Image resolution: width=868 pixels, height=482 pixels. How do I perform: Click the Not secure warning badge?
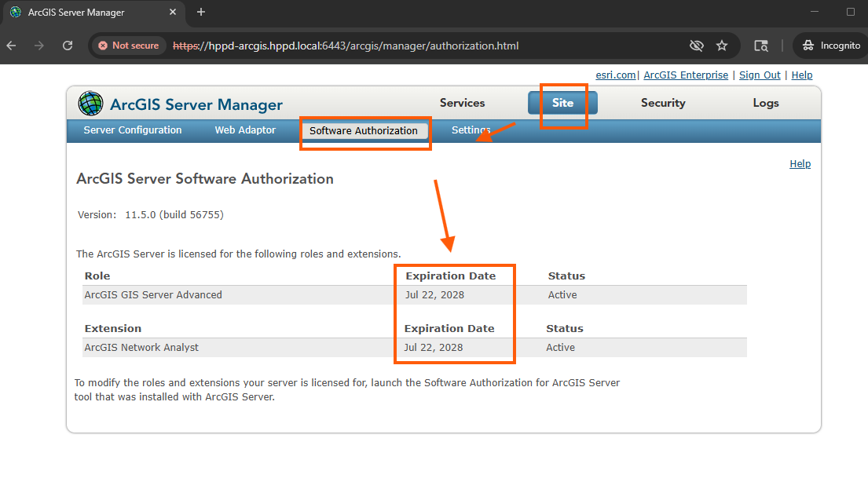click(128, 46)
